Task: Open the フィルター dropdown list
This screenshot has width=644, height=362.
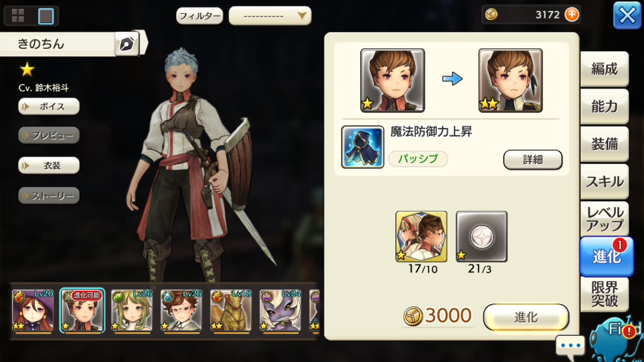Action: [x=270, y=16]
